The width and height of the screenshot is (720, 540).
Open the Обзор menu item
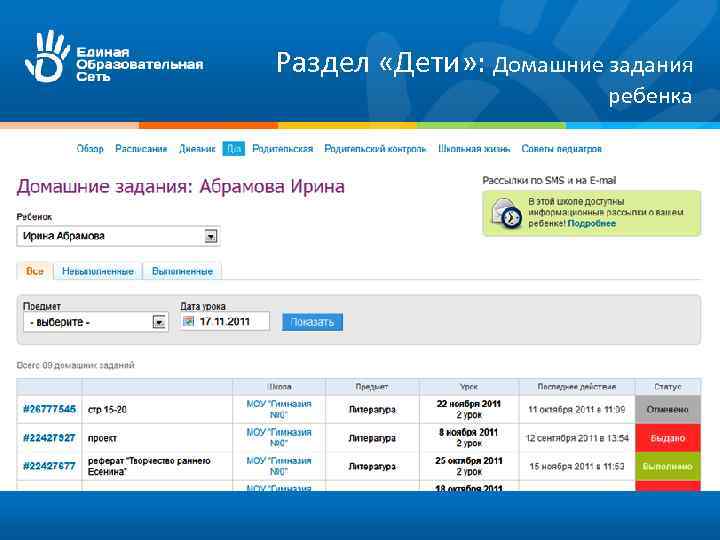(x=90, y=149)
